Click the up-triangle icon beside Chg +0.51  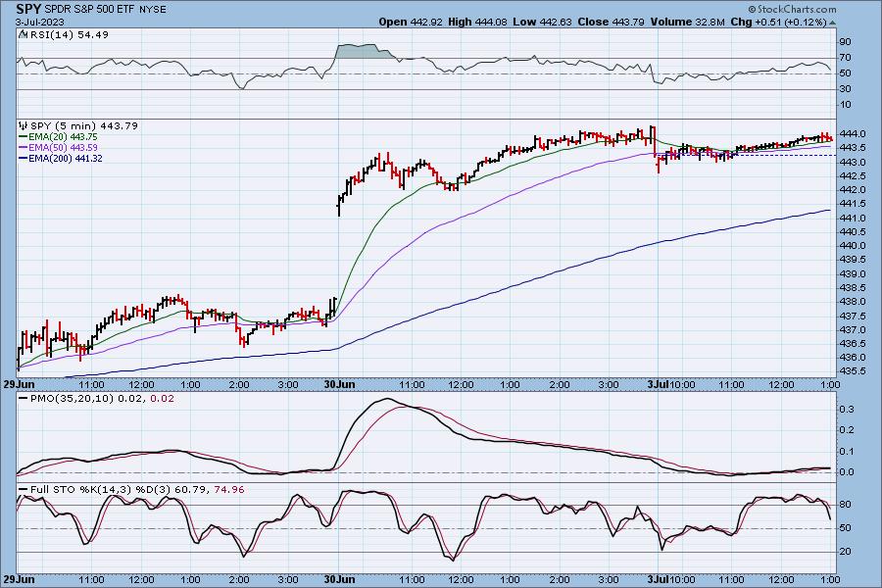tap(832, 23)
